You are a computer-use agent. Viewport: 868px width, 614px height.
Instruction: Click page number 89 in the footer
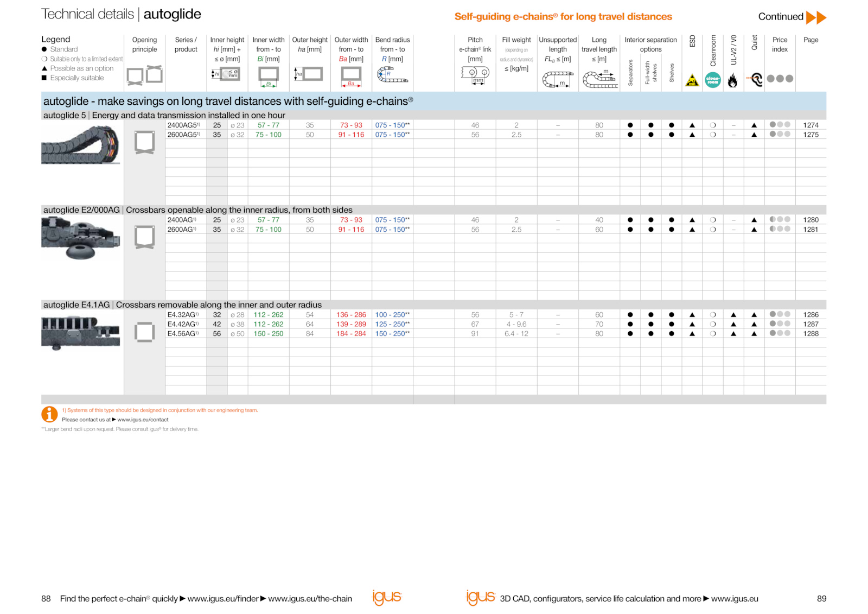pos(821,599)
